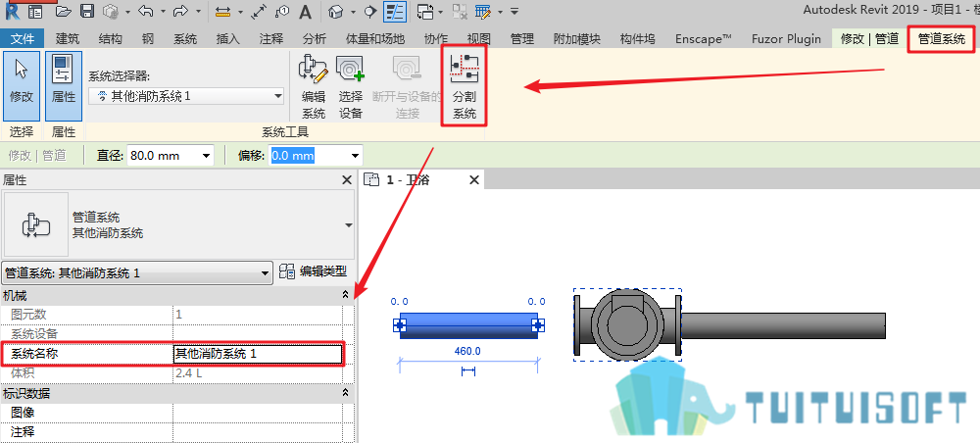Click the 分割系统 (Divide System) tool

465,85
